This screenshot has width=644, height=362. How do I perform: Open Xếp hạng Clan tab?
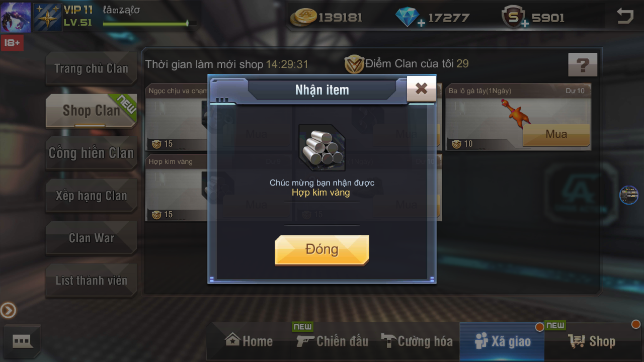click(91, 196)
